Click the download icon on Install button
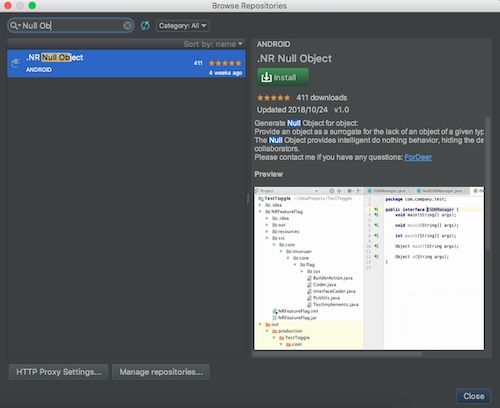The width and height of the screenshot is (500, 408). (266, 77)
